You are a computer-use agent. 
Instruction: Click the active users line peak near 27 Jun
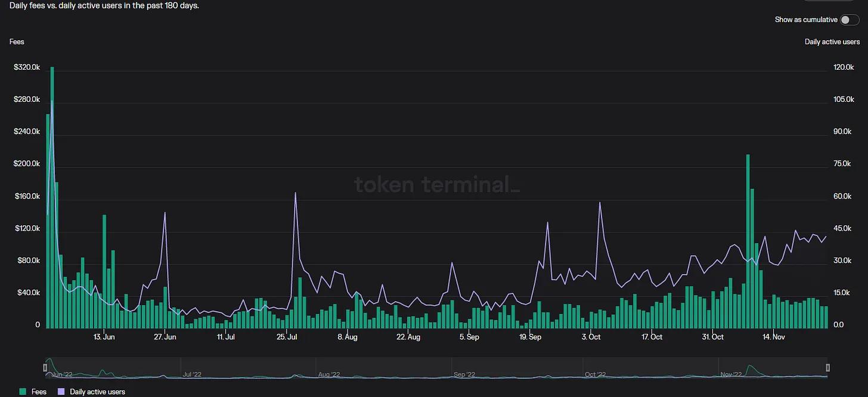165,213
